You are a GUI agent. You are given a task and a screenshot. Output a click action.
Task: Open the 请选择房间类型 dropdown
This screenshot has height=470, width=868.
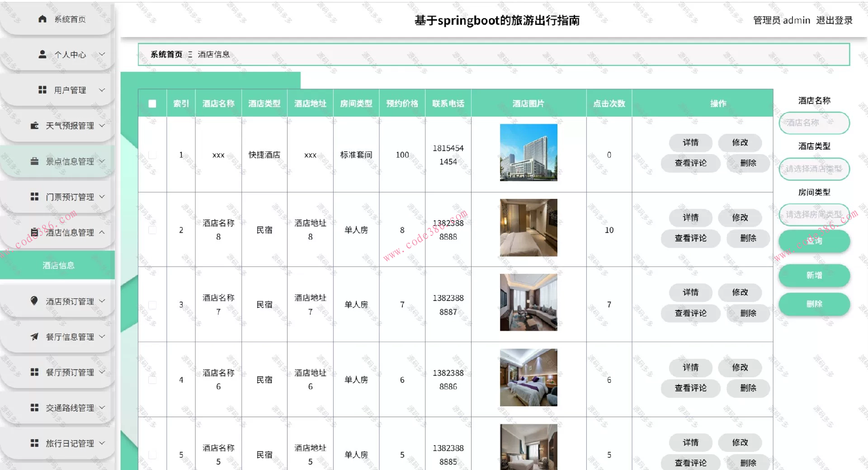(x=814, y=215)
